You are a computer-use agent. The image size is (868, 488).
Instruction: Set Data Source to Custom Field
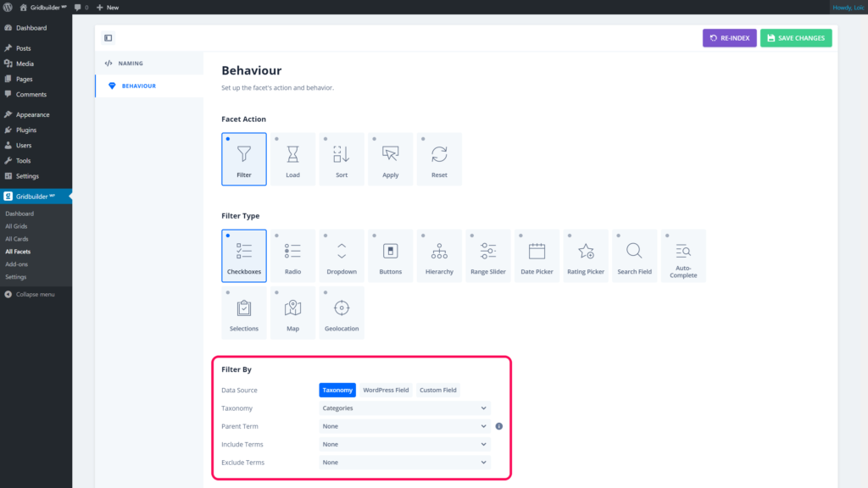pos(438,390)
